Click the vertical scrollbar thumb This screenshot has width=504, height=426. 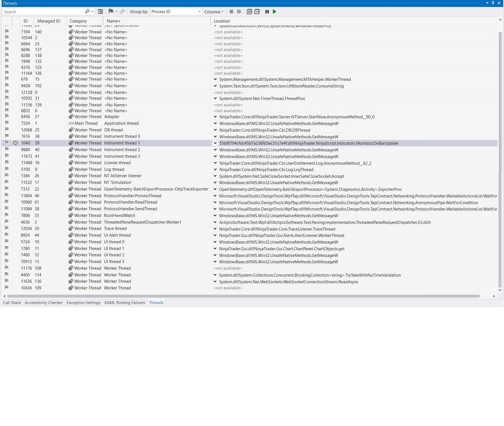pyautogui.click(x=500, y=160)
